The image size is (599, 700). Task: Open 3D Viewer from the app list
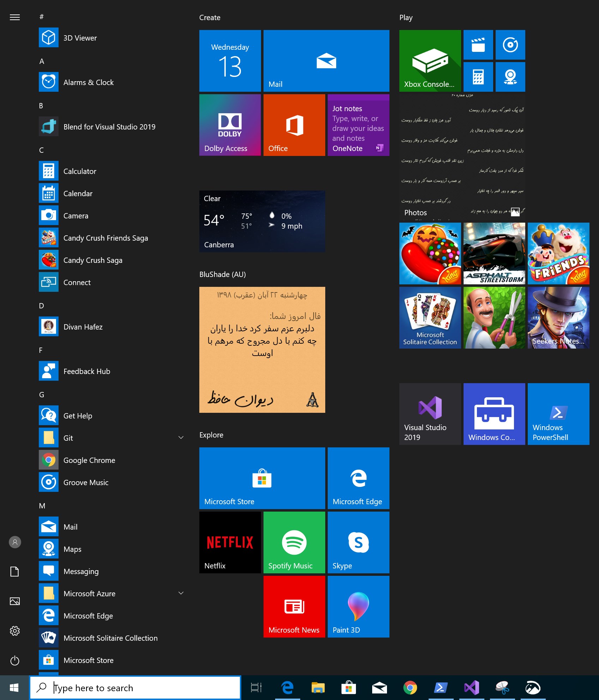point(111,38)
